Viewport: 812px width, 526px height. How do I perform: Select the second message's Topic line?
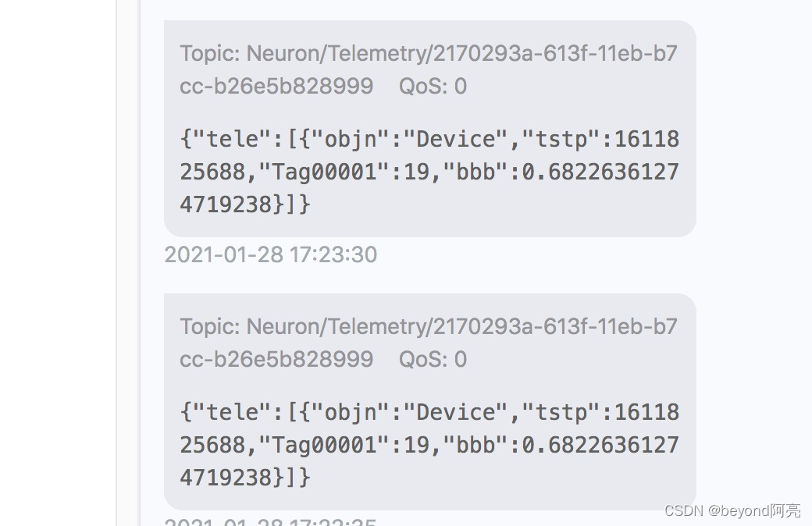click(429, 343)
